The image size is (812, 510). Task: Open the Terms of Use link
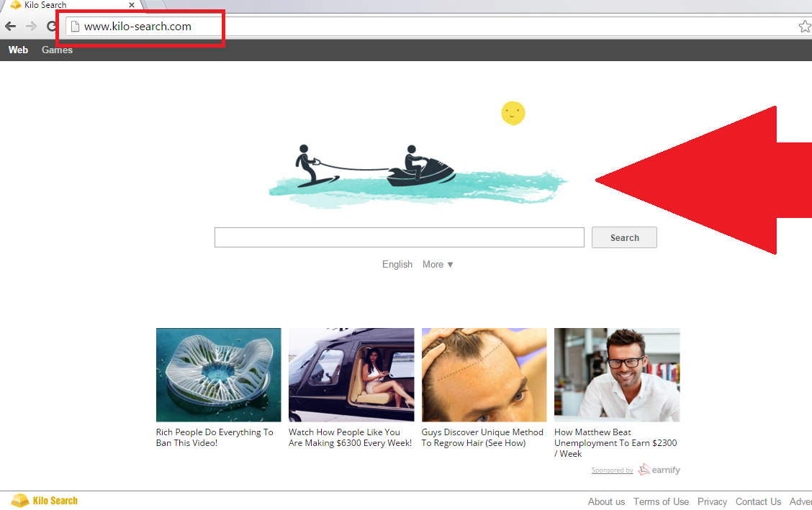(x=661, y=502)
